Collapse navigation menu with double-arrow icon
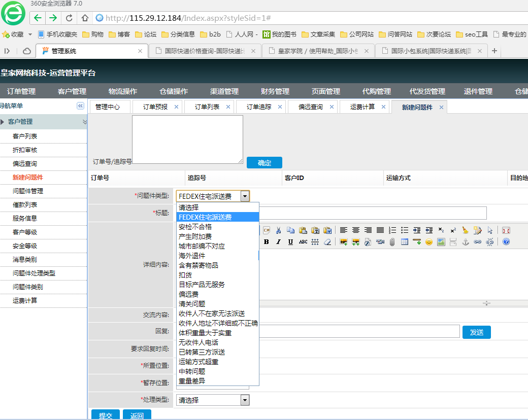 point(80,106)
